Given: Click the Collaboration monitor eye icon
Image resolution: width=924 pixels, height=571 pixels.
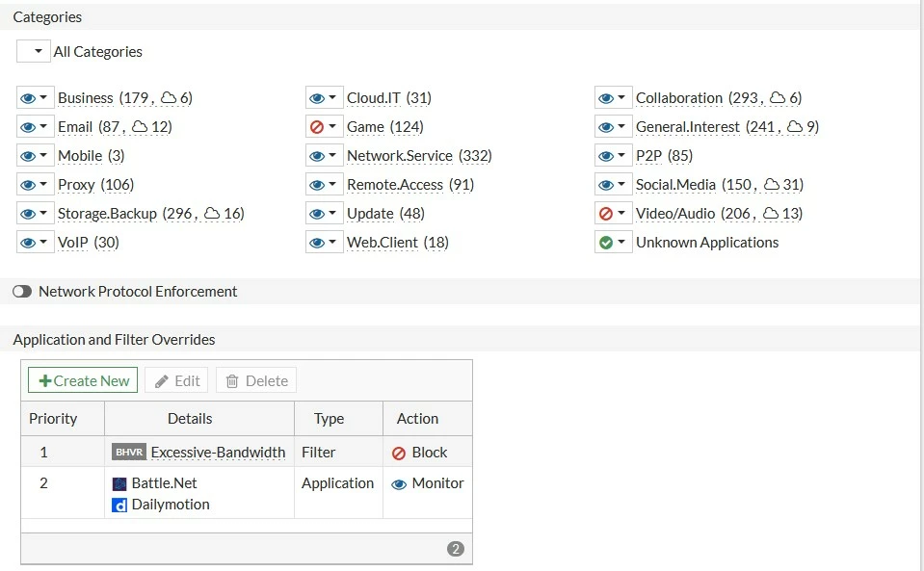Looking at the screenshot, I should 606,97.
